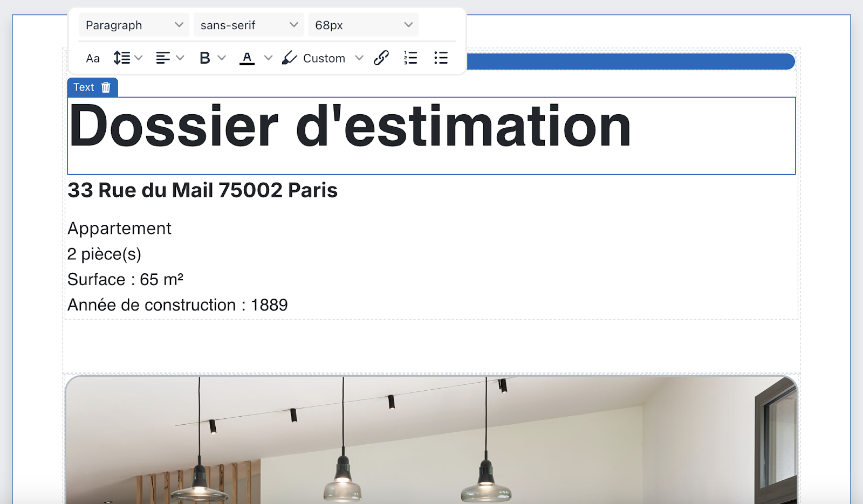Toggle bold formatting with B icon
This screenshot has width=863, height=504.
click(x=204, y=58)
